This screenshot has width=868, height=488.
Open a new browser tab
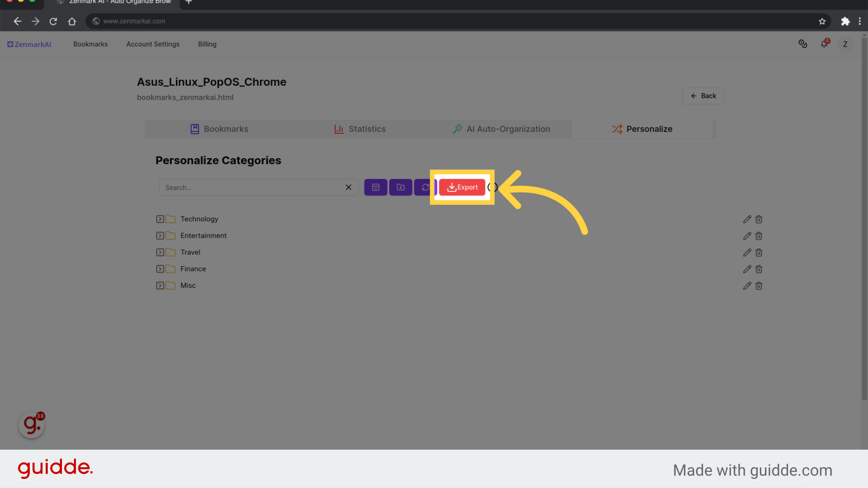189,3
